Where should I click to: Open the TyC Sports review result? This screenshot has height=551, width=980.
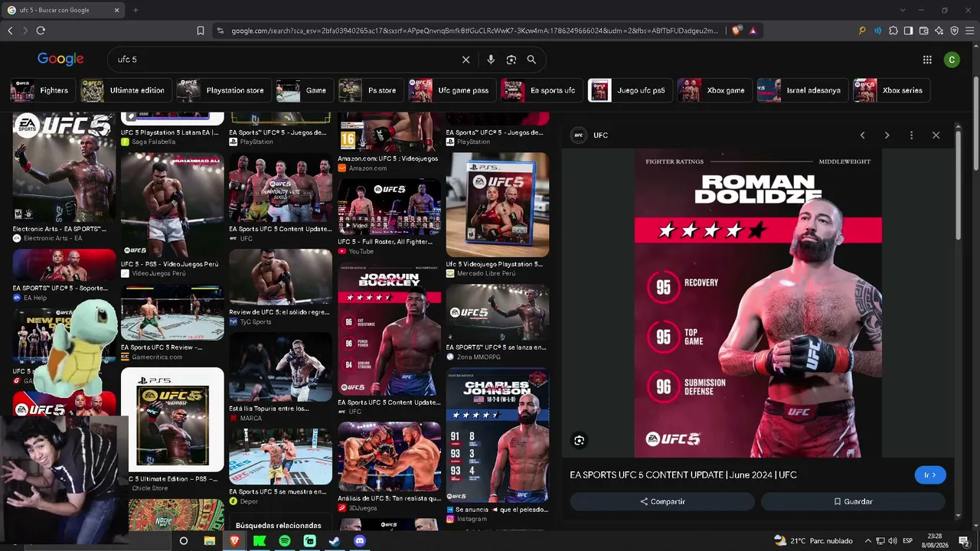pos(280,276)
